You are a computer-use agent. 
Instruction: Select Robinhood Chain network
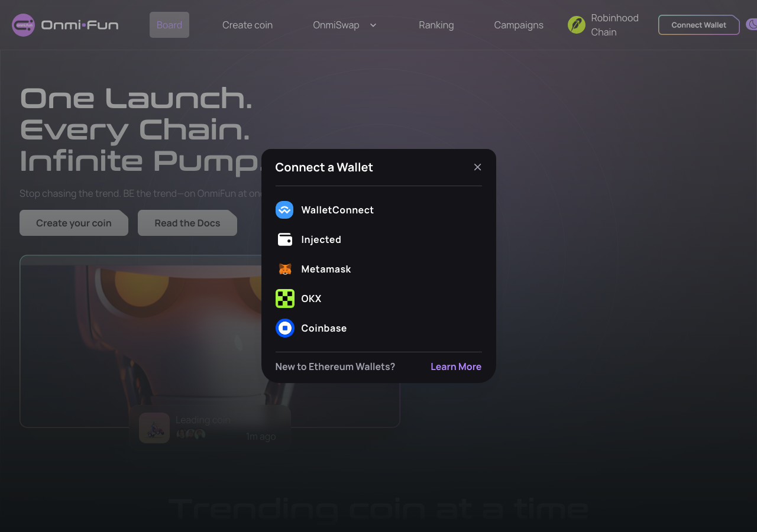(603, 25)
